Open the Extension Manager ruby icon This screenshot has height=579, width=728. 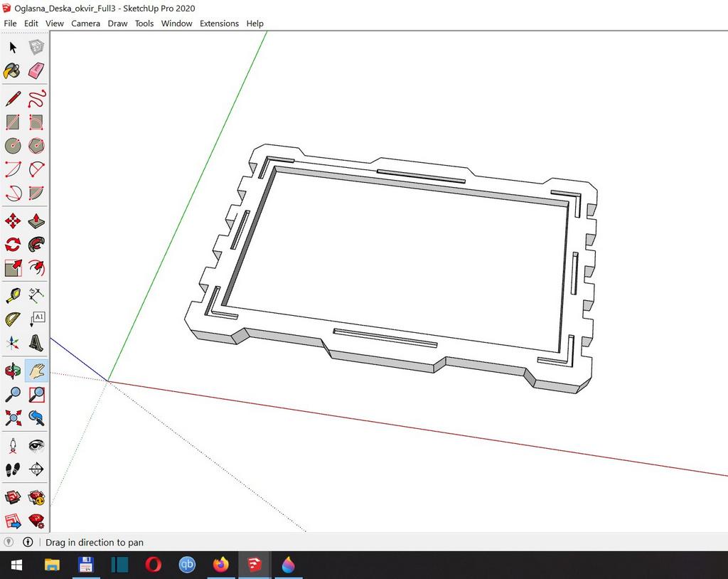36,521
